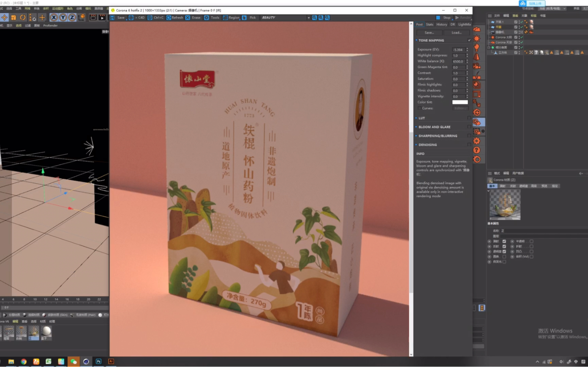The width and height of the screenshot is (588, 367).
Task: Click the Save... button in Post tab
Action: click(429, 32)
